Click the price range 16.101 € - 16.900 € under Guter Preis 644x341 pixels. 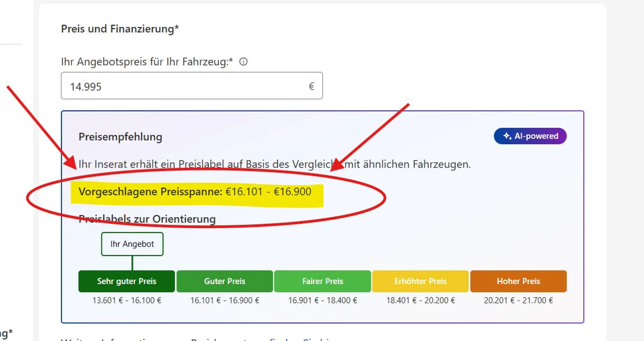(x=225, y=300)
